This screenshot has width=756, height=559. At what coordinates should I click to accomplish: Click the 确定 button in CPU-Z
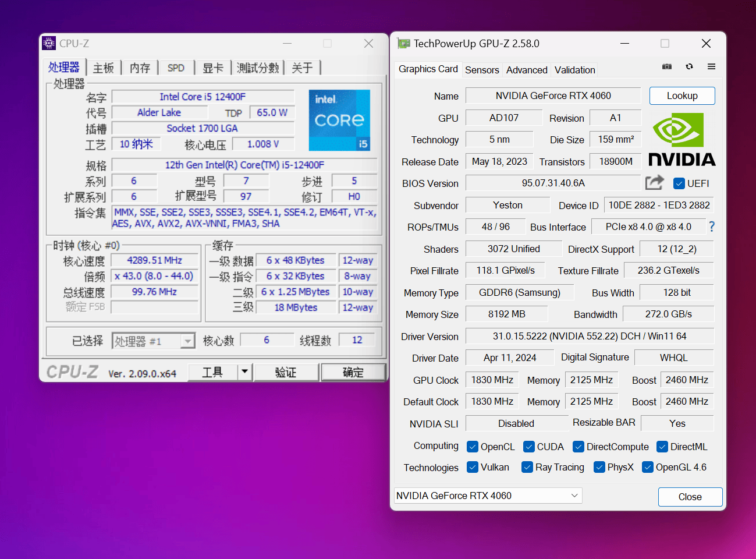coord(353,372)
